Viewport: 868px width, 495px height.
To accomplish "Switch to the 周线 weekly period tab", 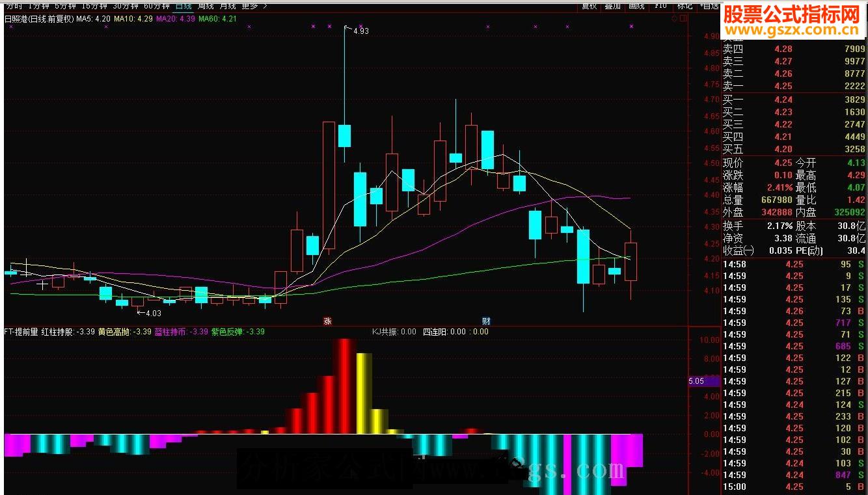I will tap(206, 5).
